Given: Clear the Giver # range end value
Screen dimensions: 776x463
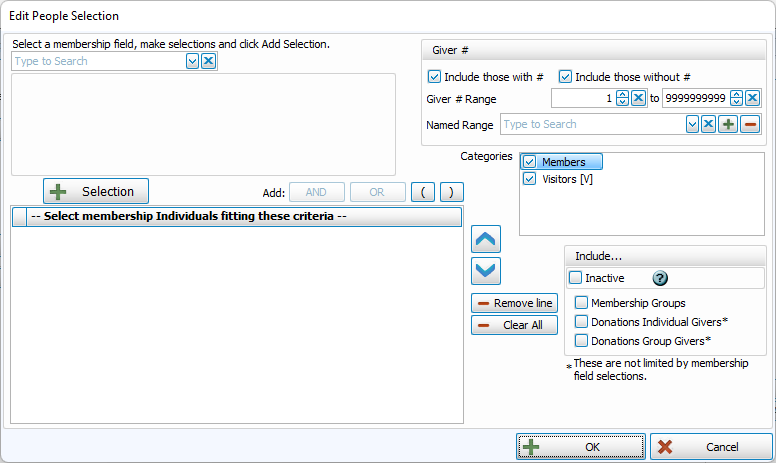Looking at the screenshot, I should (x=753, y=98).
